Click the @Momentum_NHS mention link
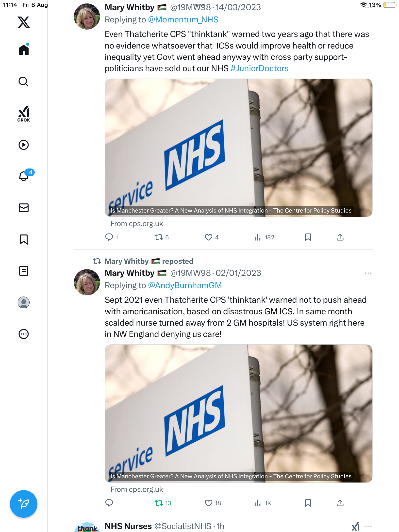Image resolution: width=399 pixels, height=532 pixels. coord(183,20)
